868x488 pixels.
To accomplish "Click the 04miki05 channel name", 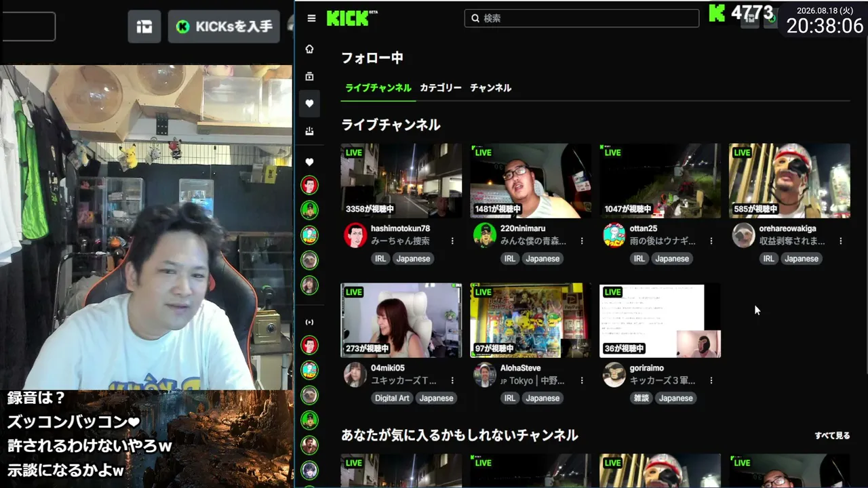I will [x=388, y=368].
